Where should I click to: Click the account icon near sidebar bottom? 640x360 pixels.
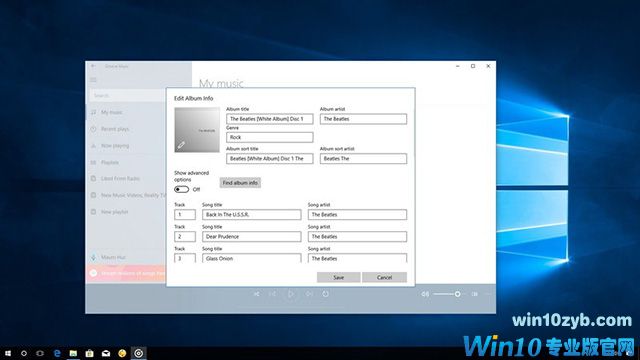[x=93, y=257]
